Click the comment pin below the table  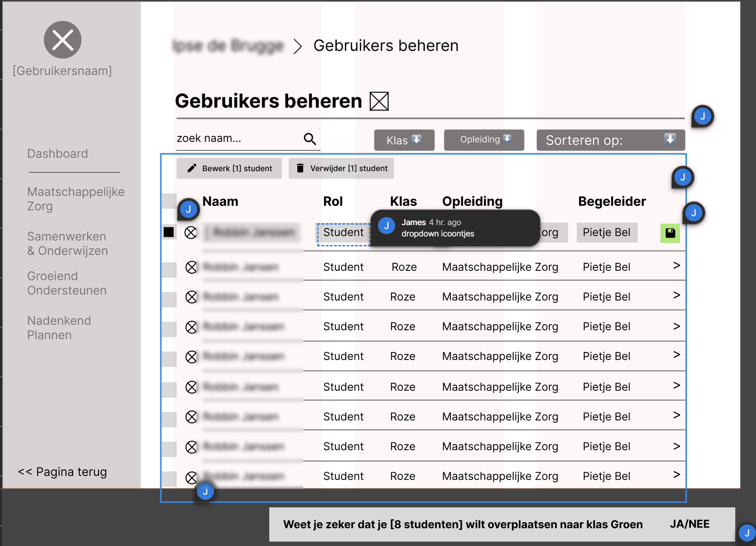205,491
